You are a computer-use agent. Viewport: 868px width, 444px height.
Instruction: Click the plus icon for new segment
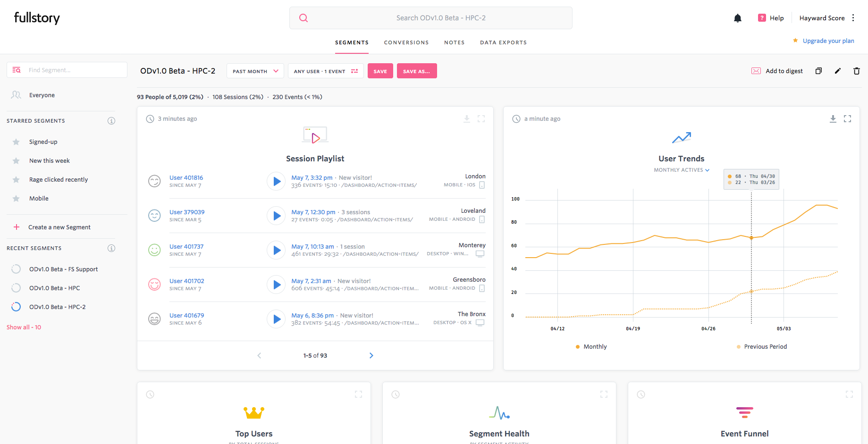click(x=17, y=227)
